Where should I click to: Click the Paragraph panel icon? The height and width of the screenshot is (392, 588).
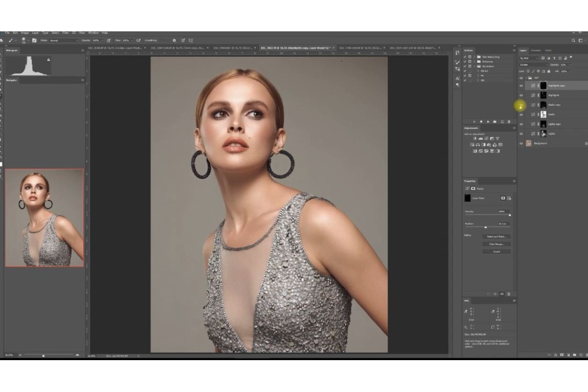[458, 85]
